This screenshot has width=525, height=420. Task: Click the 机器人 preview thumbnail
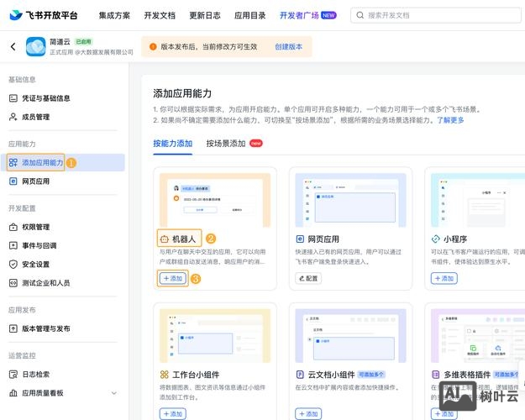[x=215, y=200]
